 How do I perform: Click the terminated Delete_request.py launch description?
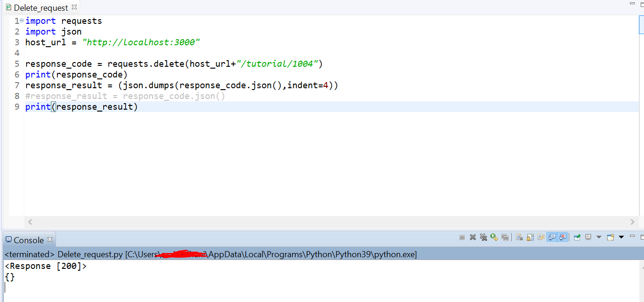pyautogui.click(x=210, y=254)
